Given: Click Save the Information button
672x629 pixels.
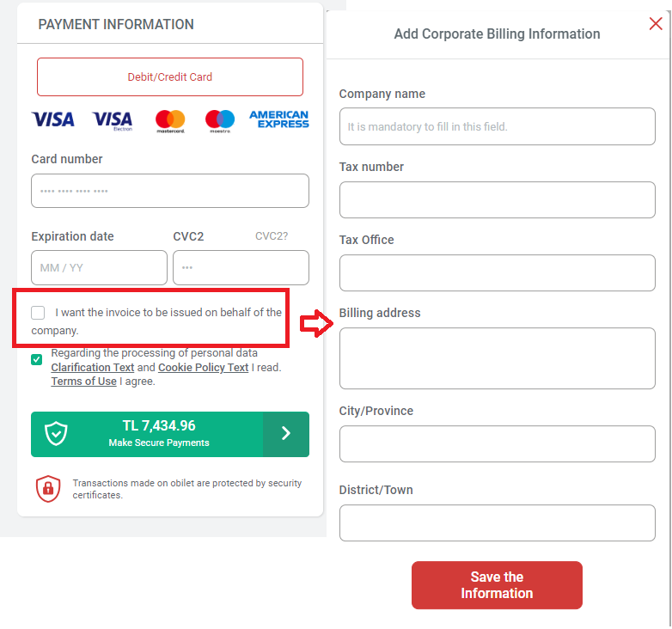Looking at the screenshot, I should click(497, 585).
